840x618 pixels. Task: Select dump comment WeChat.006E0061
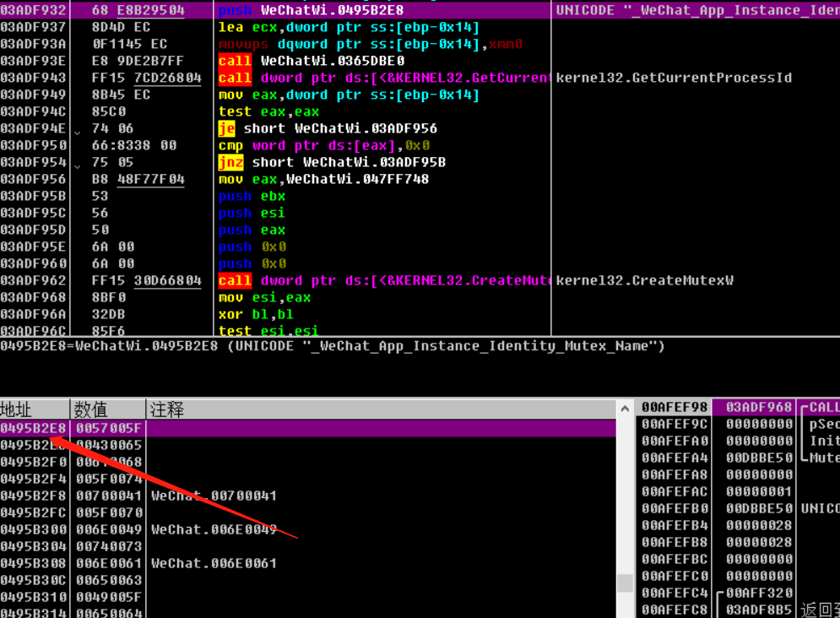[214, 563]
